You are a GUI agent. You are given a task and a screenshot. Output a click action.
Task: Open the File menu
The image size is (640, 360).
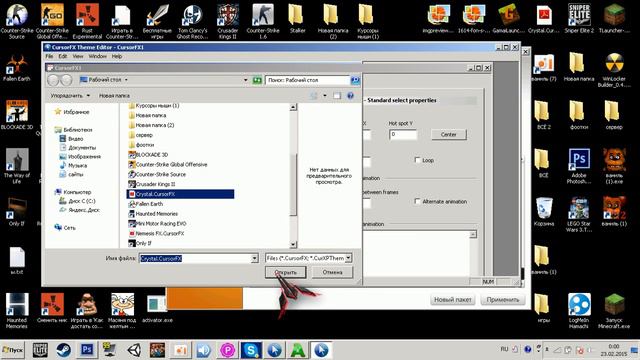tap(49, 56)
